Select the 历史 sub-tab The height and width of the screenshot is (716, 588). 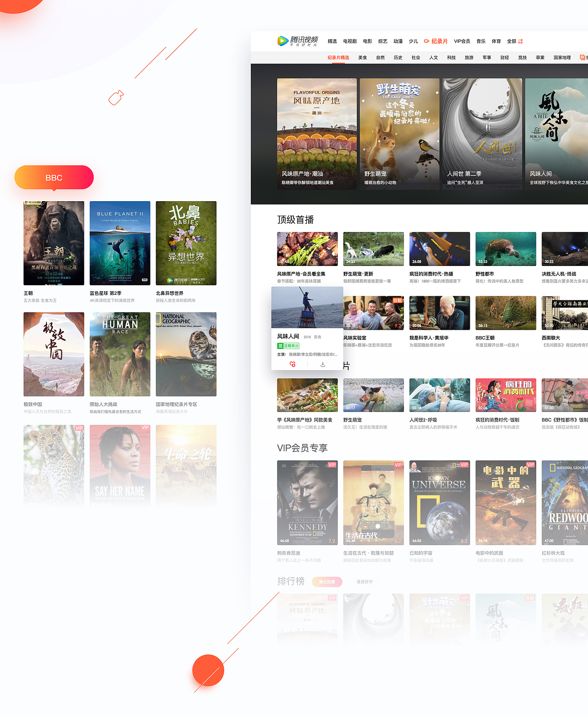tap(398, 57)
